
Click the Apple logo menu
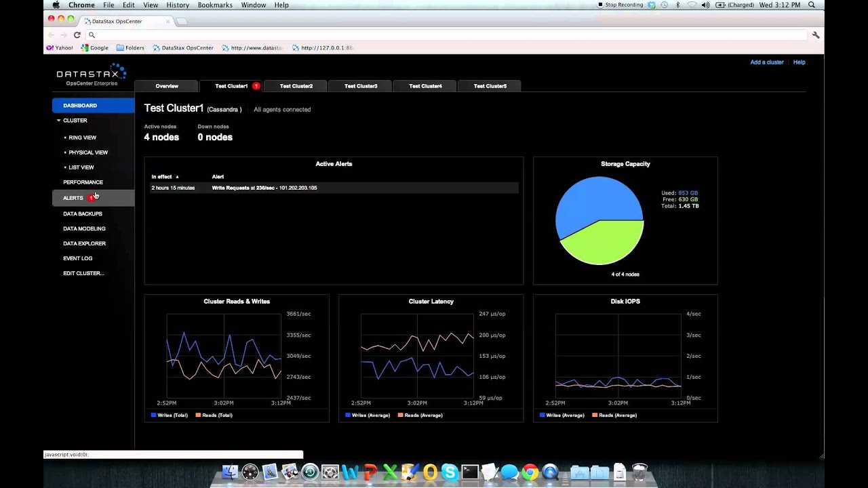click(56, 5)
